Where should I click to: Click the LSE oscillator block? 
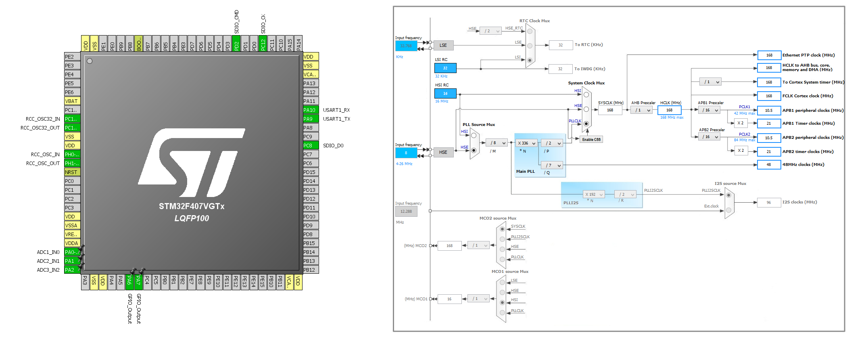click(443, 45)
